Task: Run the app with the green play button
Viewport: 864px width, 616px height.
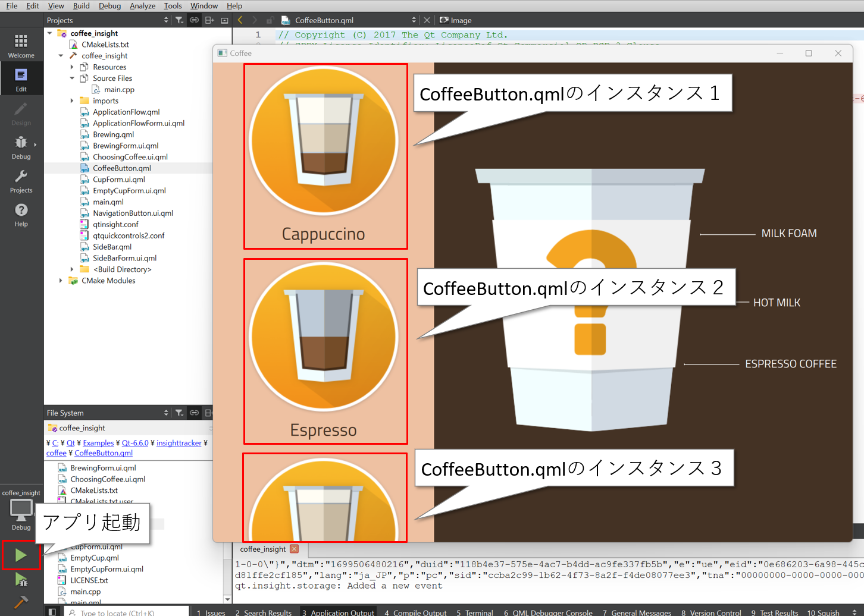Action: pos(21,555)
